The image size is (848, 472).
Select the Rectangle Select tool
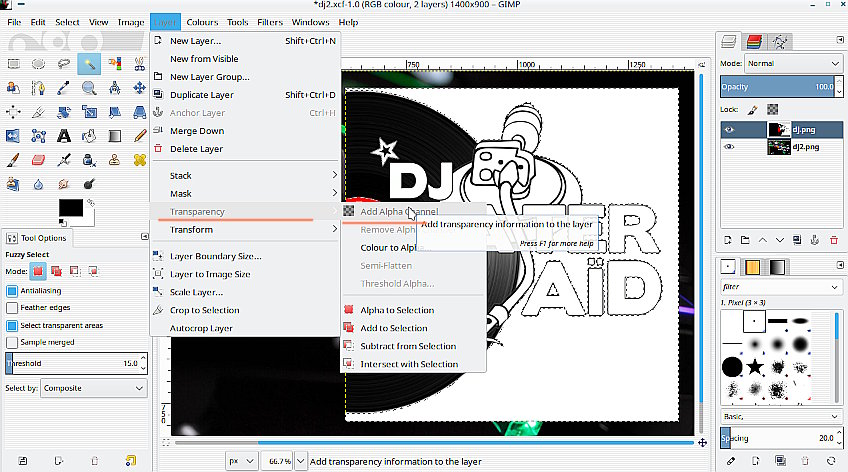[x=14, y=64]
